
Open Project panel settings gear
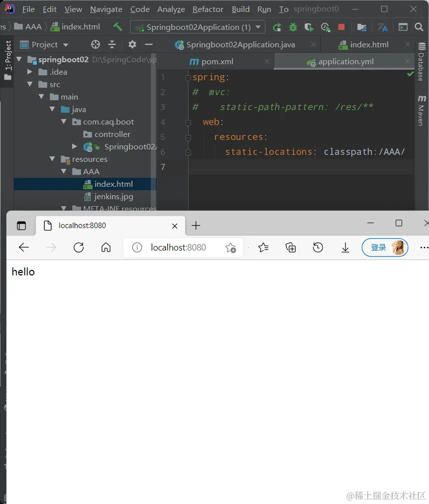(x=132, y=44)
